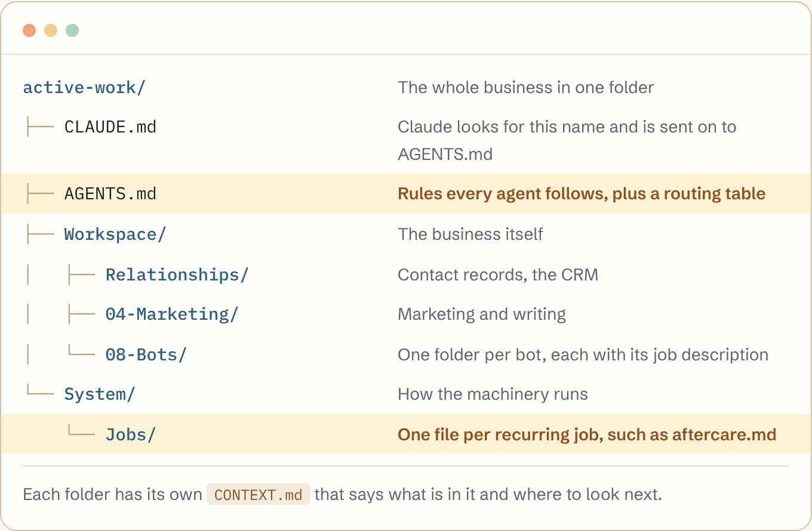Select the 04-Marketing/ folder
Image resolution: width=812 pixels, height=531 pixels.
(172, 314)
